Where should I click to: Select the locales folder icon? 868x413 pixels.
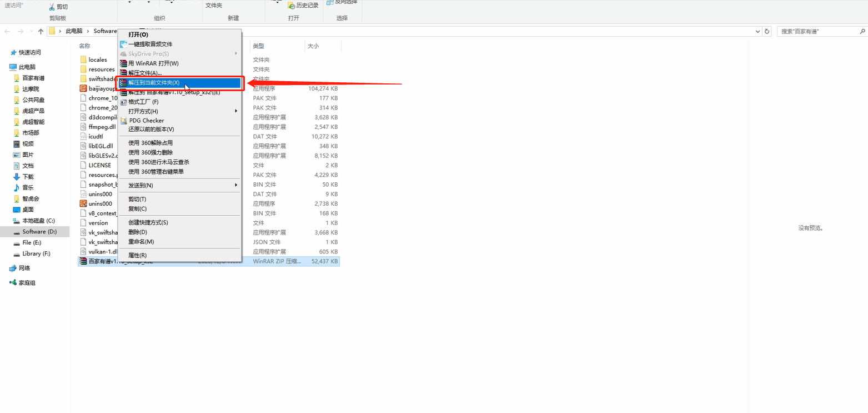point(83,59)
